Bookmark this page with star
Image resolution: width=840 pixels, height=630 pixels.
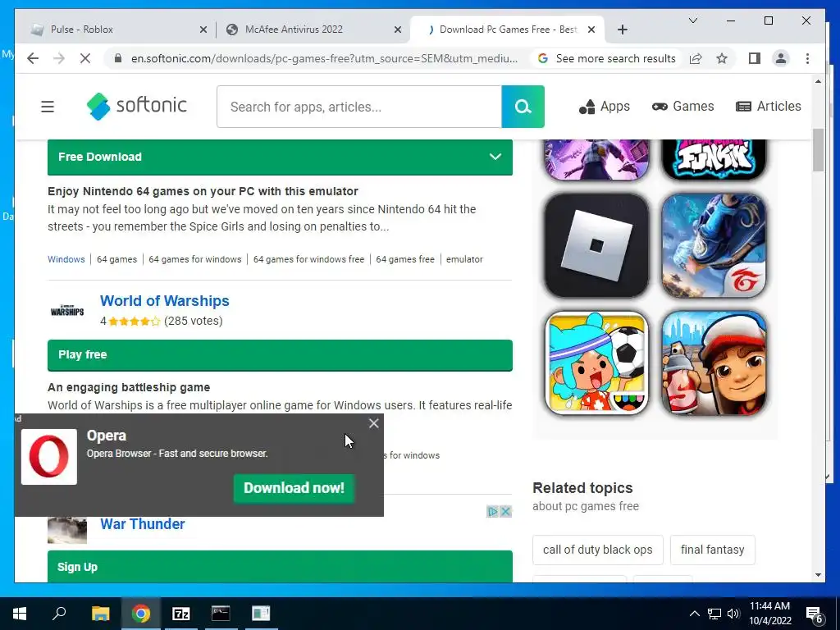pos(722,58)
